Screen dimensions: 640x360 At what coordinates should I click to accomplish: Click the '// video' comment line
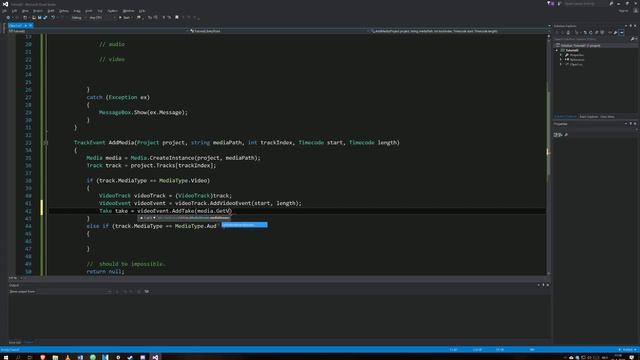112,59
